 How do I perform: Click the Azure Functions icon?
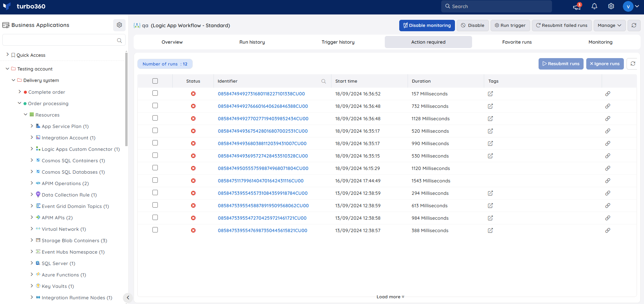click(x=38, y=274)
